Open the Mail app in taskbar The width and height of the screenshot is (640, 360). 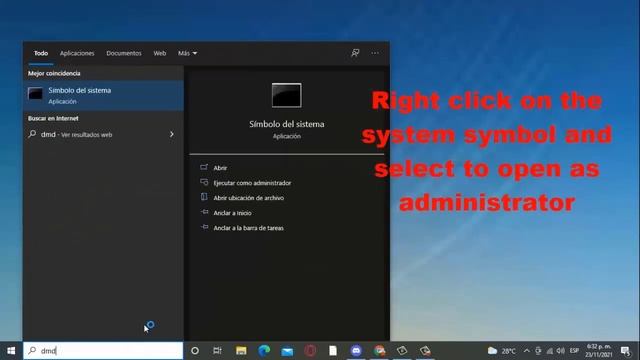coord(287,351)
